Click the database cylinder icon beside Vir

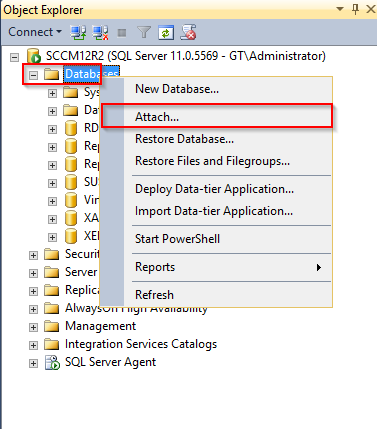(71, 200)
